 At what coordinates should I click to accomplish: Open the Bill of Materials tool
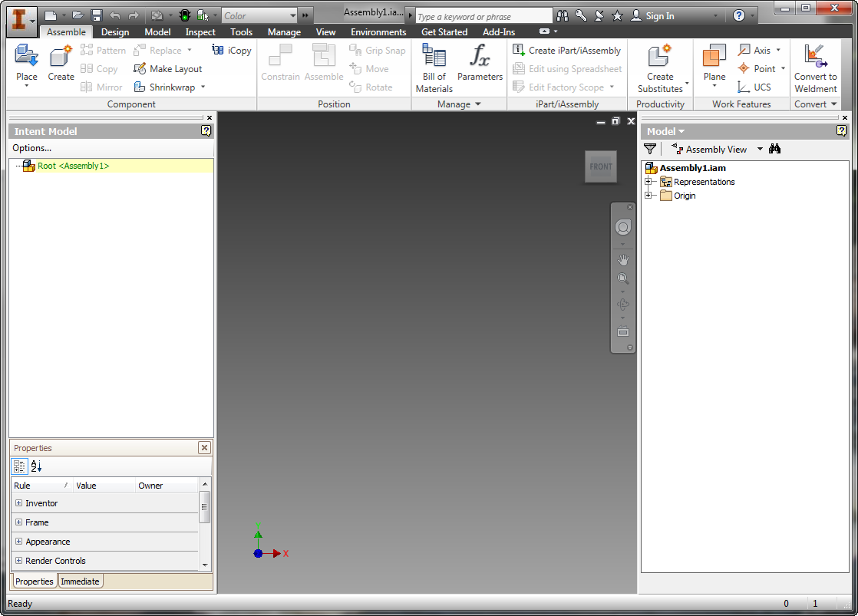point(434,56)
